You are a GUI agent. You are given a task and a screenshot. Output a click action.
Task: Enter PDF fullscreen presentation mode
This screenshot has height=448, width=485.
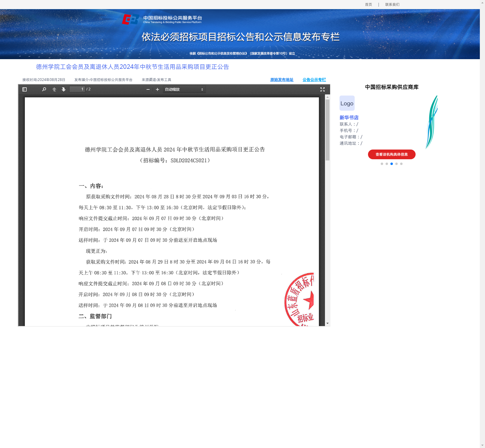323,89
